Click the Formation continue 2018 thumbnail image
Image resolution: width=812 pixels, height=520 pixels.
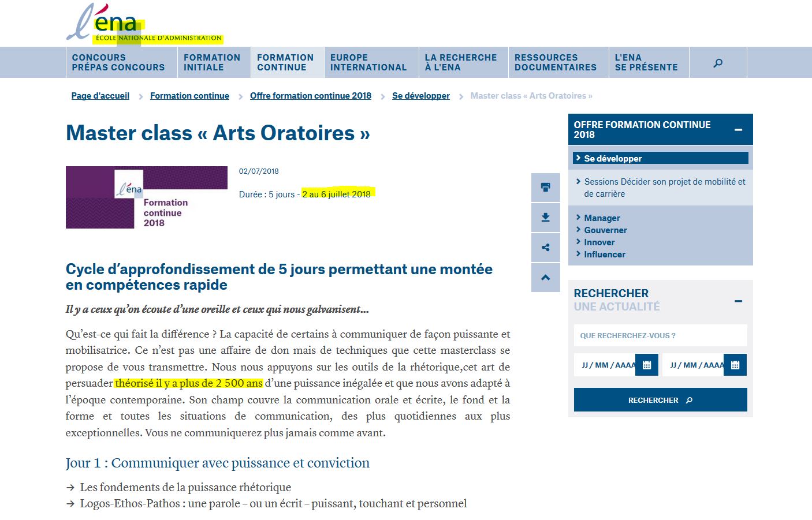147,197
